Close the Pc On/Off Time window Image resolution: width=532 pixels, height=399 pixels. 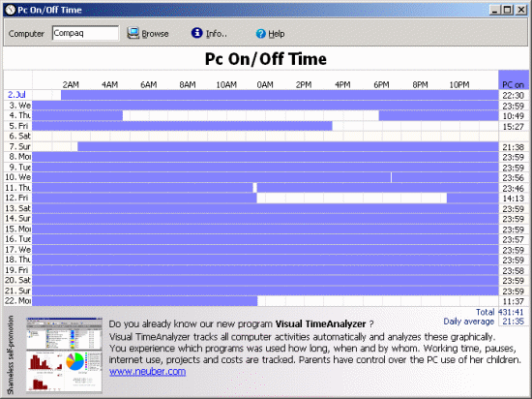521,10
